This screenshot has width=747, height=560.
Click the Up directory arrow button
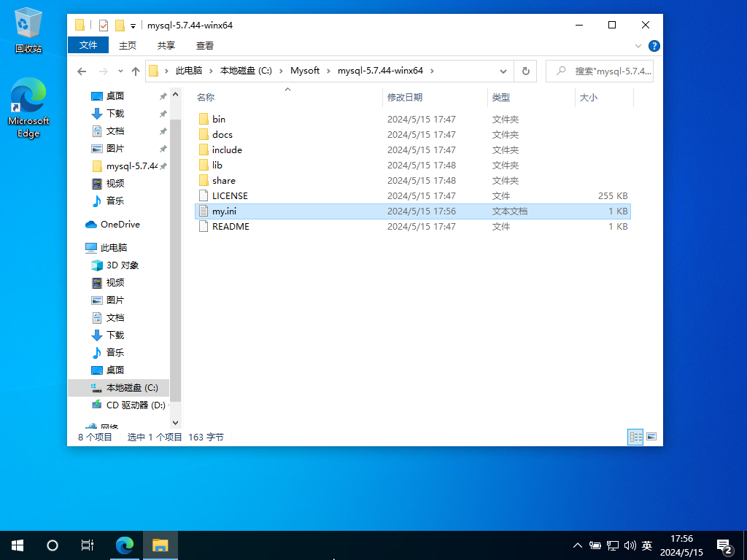coord(136,71)
